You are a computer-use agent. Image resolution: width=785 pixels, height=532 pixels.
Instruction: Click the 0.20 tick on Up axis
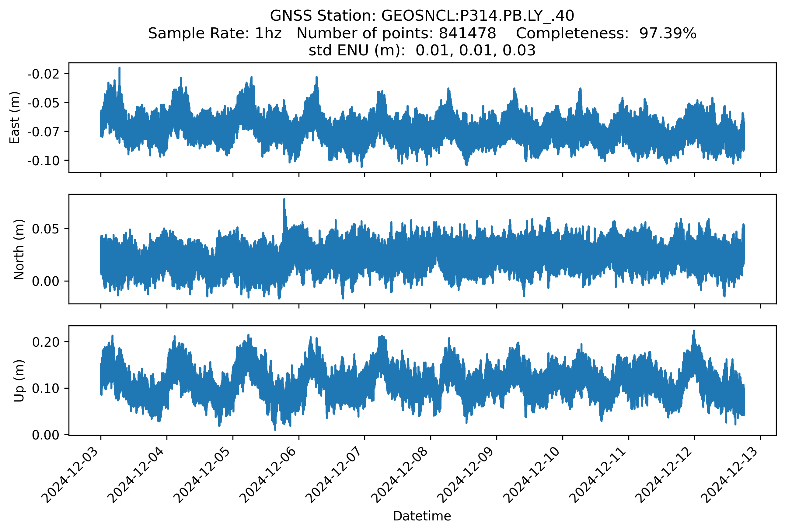pos(46,342)
